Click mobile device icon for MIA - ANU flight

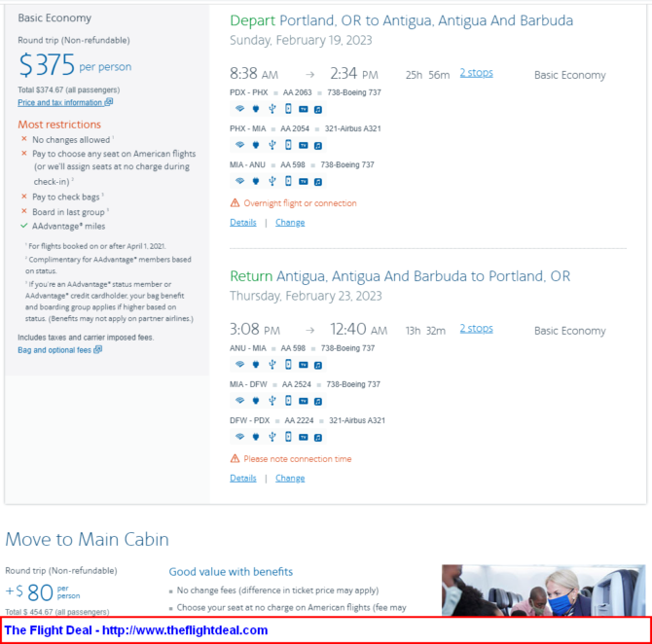click(x=288, y=181)
